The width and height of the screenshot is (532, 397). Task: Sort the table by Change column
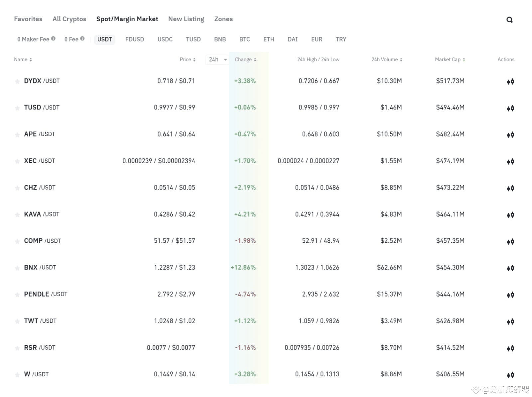245,60
